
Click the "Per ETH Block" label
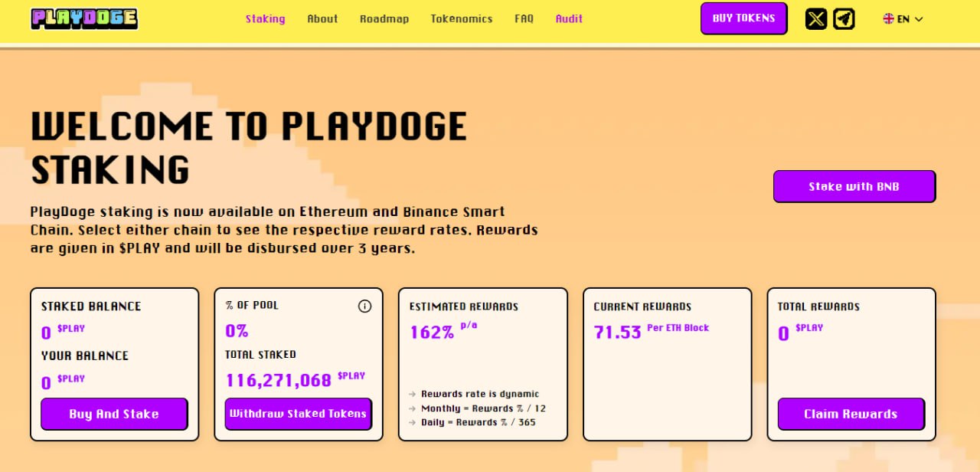tap(678, 328)
